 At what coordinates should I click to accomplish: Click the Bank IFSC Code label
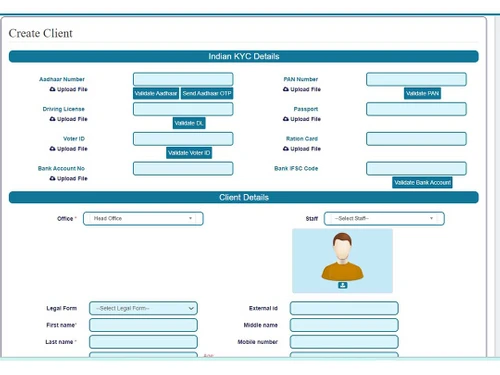(296, 168)
